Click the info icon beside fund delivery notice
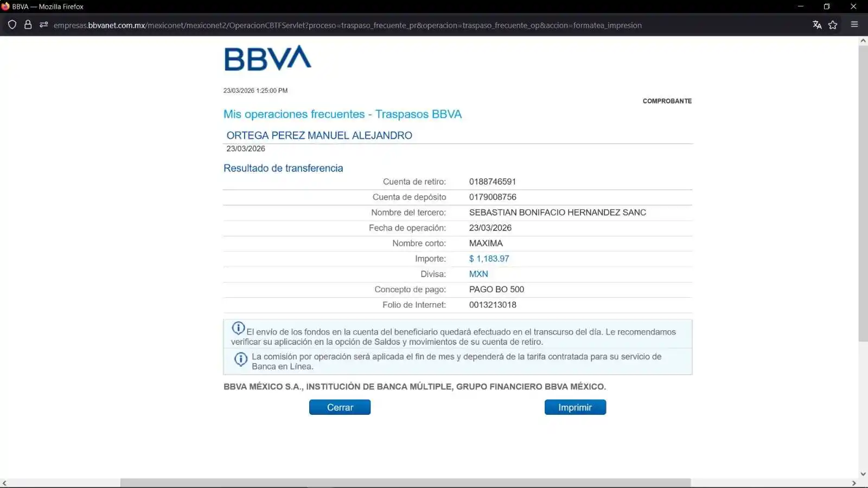This screenshot has width=868, height=488. (238, 328)
